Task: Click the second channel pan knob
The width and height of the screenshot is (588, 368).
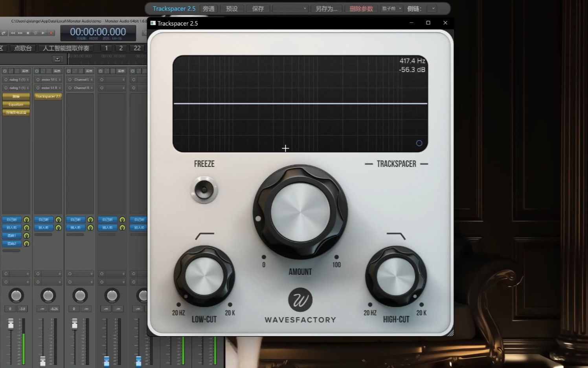Action: (48, 295)
